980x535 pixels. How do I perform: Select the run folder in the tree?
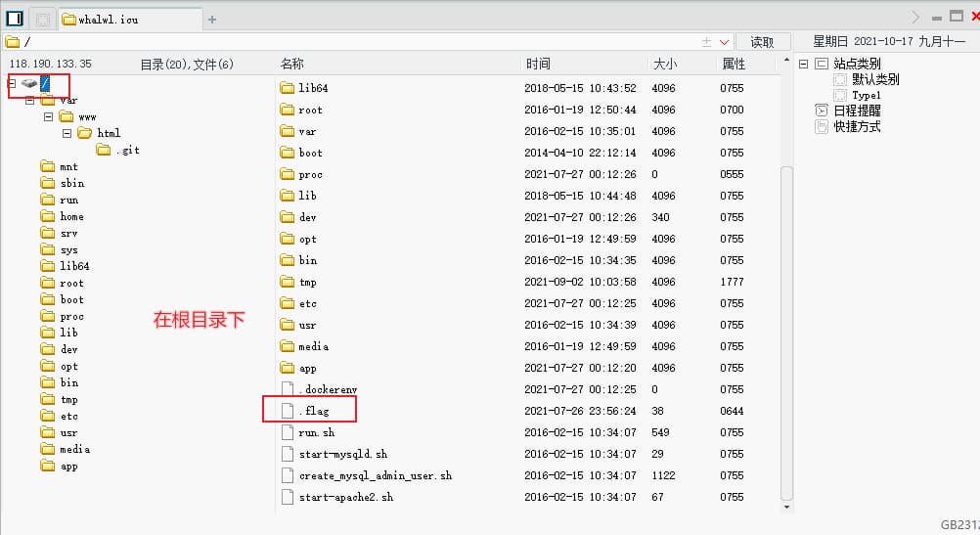click(x=60, y=200)
